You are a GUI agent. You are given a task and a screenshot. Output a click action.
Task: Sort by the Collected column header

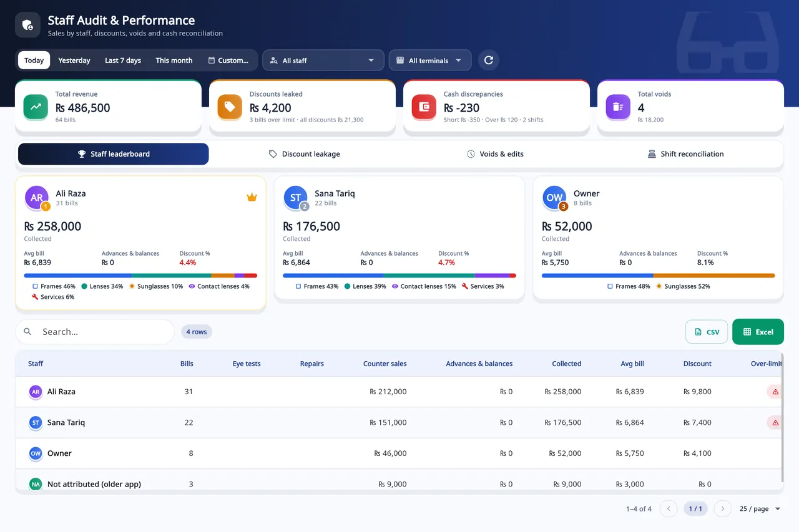[566, 364]
